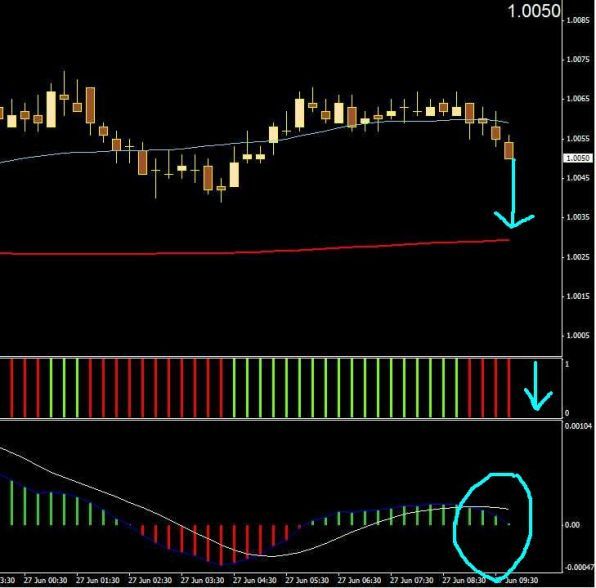596x588 pixels.
Task: Click the last red bar in signal panel
Action: 509,387
